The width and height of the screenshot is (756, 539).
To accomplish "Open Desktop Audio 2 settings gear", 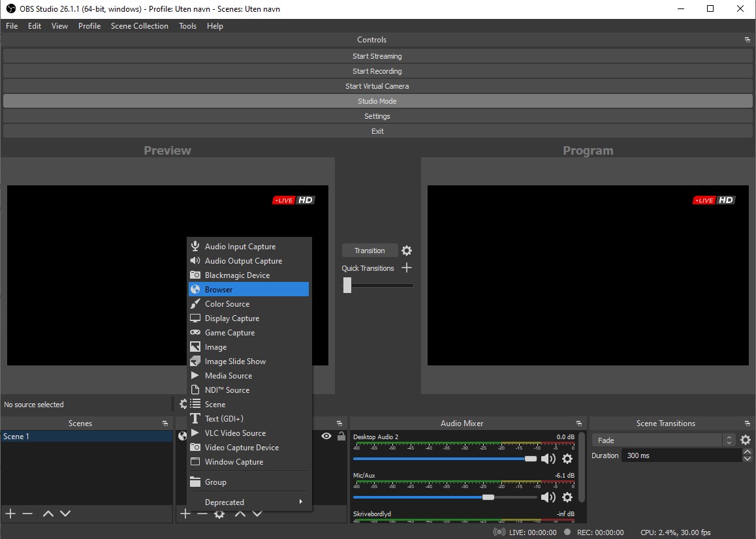I will [x=567, y=459].
